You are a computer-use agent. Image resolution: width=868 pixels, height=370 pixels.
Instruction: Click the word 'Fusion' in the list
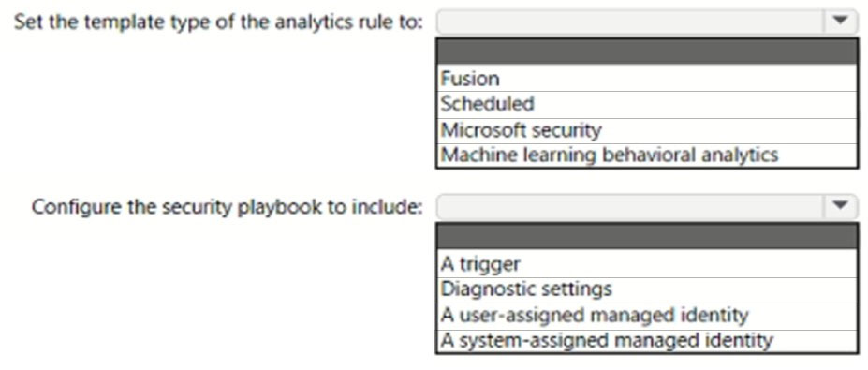point(470,79)
